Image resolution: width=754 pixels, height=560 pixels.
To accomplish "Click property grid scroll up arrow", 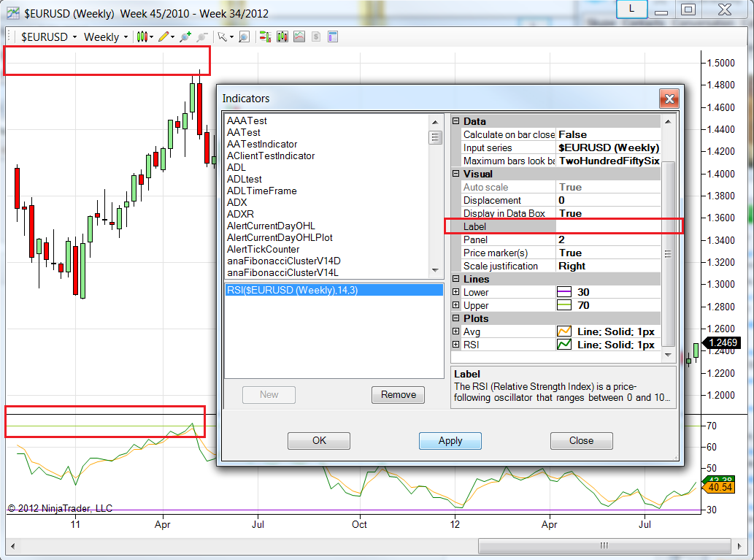I will pos(668,122).
